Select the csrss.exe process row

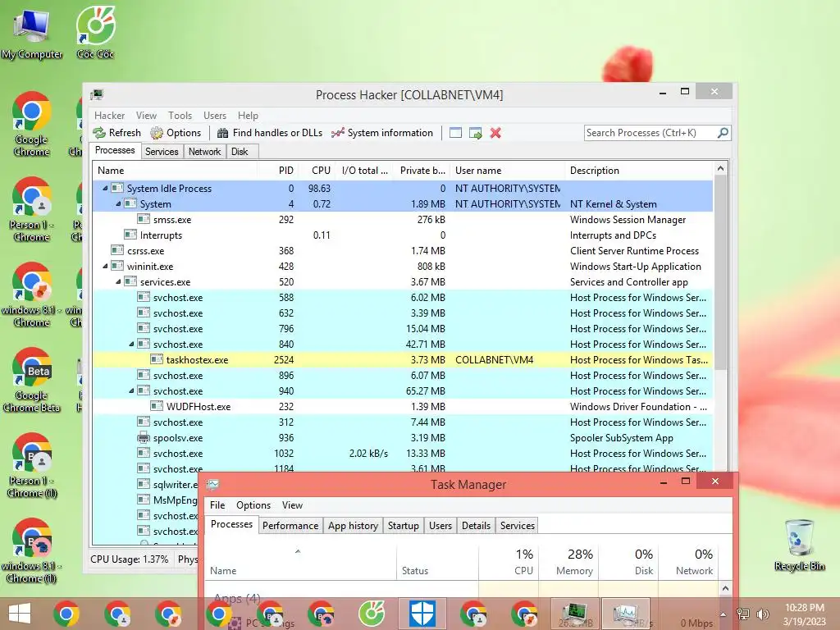403,251
